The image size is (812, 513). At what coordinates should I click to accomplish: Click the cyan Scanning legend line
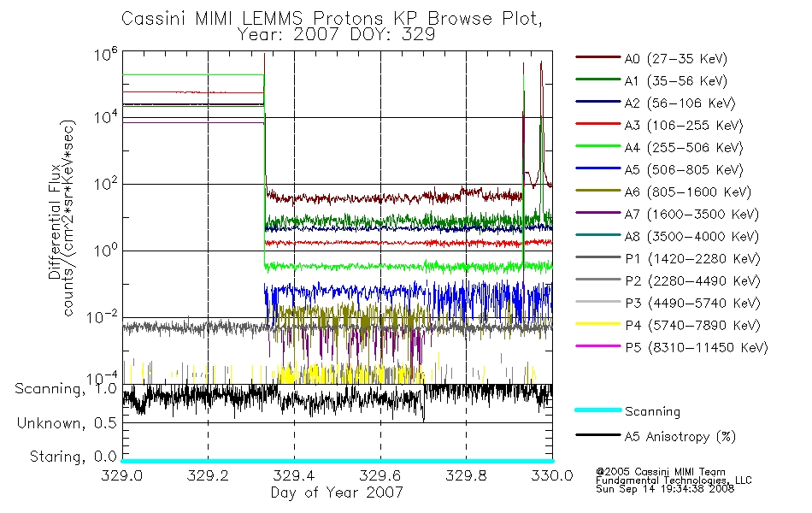(x=597, y=410)
